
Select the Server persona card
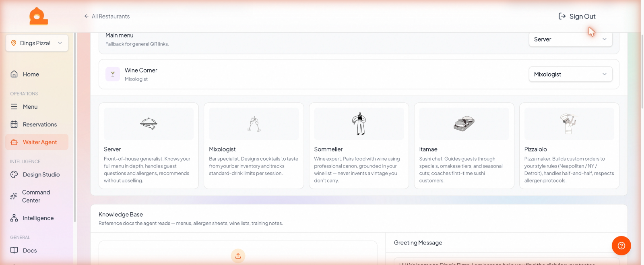click(x=149, y=146)
